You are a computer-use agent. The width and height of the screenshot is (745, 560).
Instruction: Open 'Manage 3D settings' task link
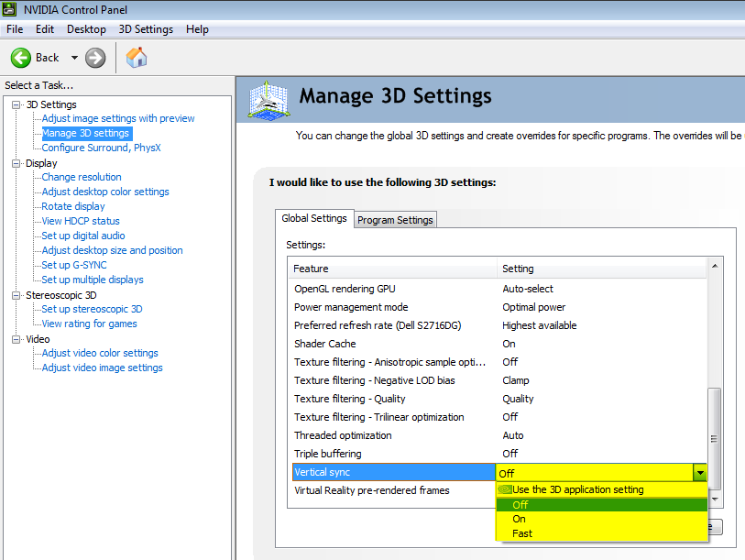click(x=86, y=133)
